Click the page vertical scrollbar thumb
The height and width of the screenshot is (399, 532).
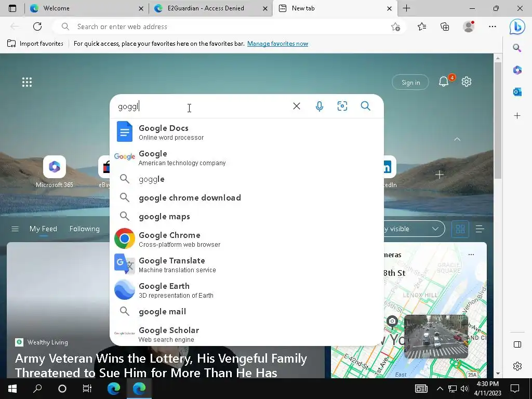(x=498, y=121)
